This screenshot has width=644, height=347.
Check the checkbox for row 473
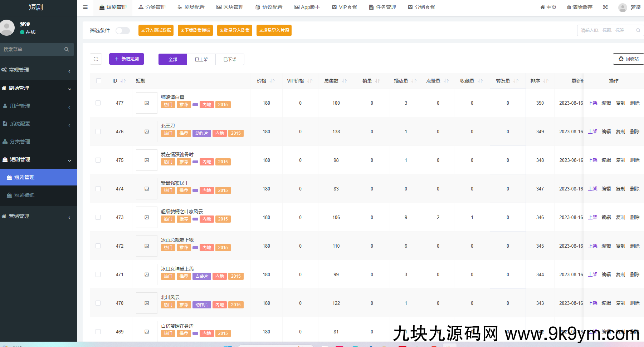point(98,217)
